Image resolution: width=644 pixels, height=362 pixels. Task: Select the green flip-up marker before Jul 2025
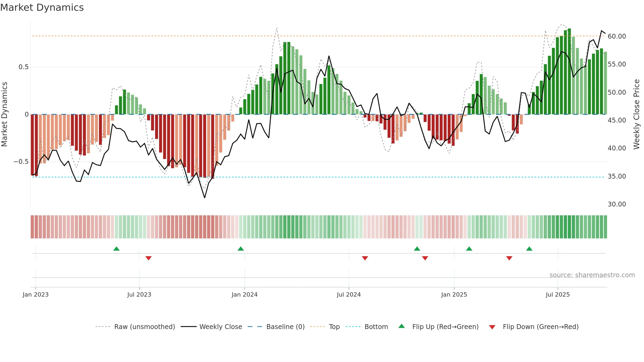click(529, 249)
